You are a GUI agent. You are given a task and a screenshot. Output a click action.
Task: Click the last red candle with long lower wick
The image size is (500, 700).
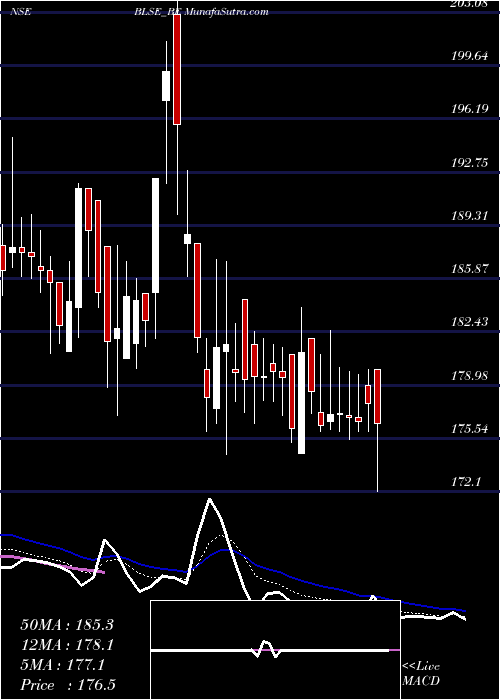click(378, 396)
